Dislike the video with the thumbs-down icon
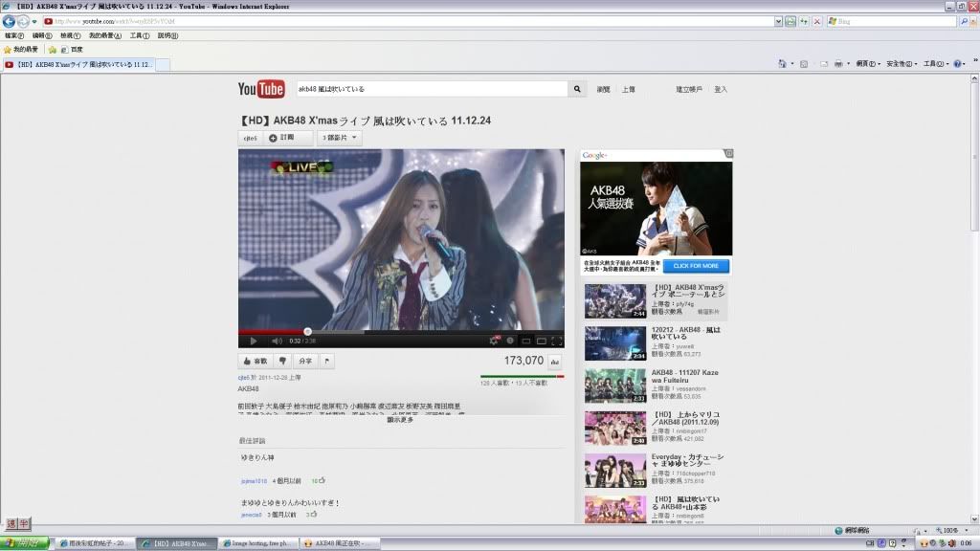Viewport: 980px width, 551px height. pyautogui.click(x=283, y=362)
